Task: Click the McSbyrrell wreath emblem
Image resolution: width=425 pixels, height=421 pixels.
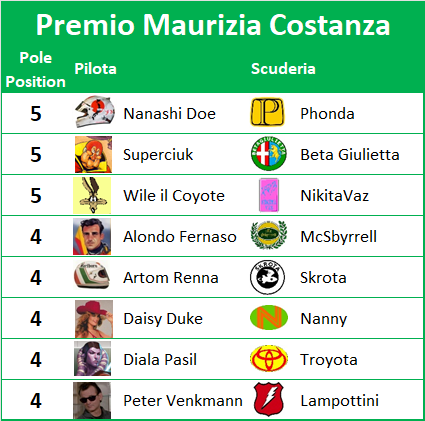Action: 268,235
